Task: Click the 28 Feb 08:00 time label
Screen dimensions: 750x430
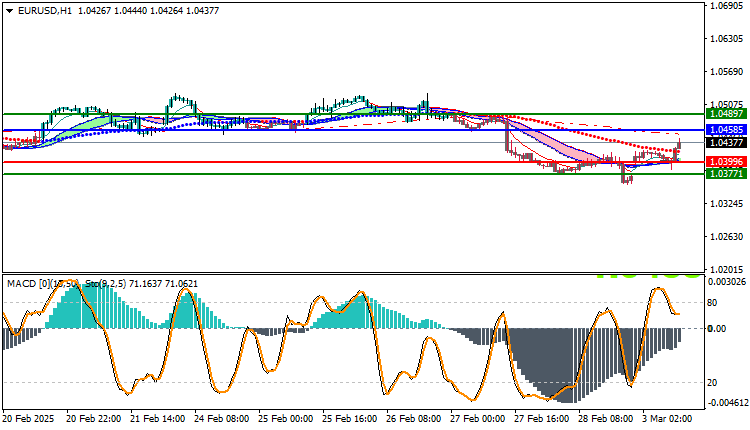Action: point(606,419)
